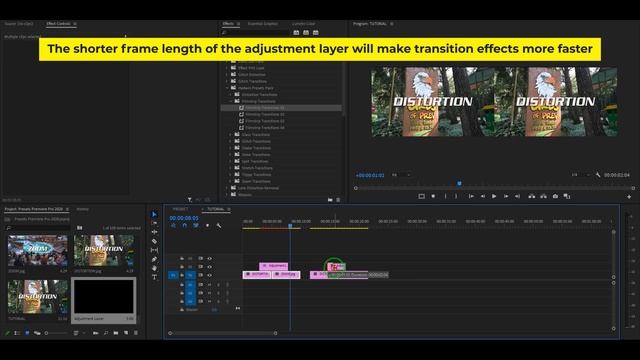Screen dimensions: 640x360
Task: Expand Zoom Transitions folder
Action: tap(231, 181)
